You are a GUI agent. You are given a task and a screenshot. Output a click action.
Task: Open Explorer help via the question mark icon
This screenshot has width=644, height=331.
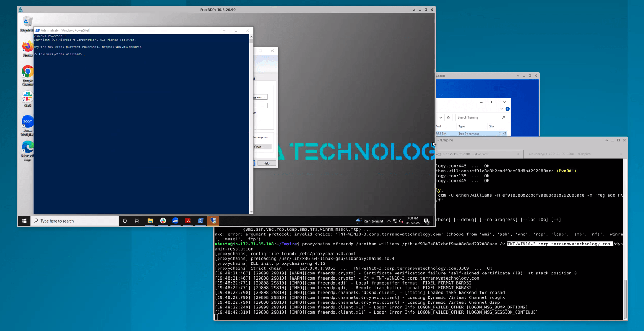coord(507,108)
